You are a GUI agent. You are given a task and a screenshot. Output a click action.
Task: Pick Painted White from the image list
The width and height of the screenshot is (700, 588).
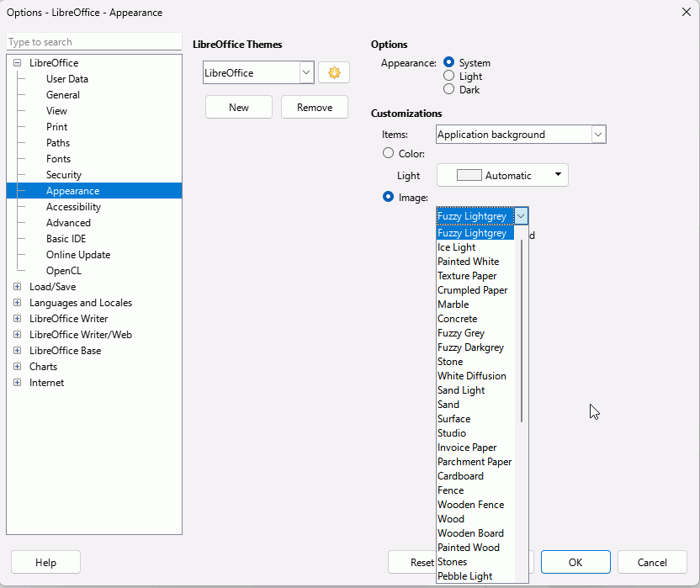pyautogui.click(x=475, y=262)
